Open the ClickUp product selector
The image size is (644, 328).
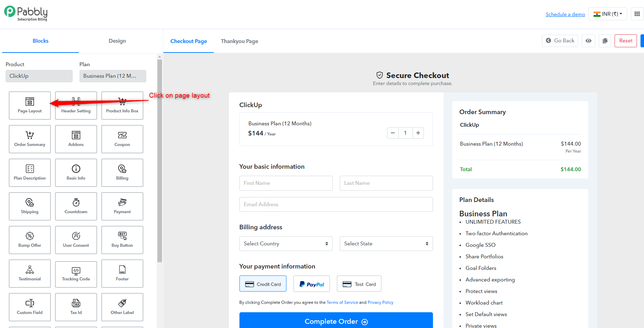[x=39, y=76]
